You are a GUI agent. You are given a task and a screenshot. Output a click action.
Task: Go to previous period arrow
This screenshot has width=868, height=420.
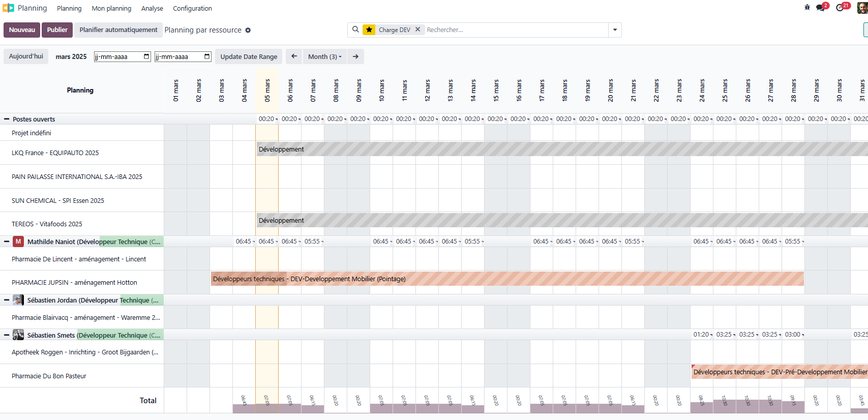click(x=294, y=56)
